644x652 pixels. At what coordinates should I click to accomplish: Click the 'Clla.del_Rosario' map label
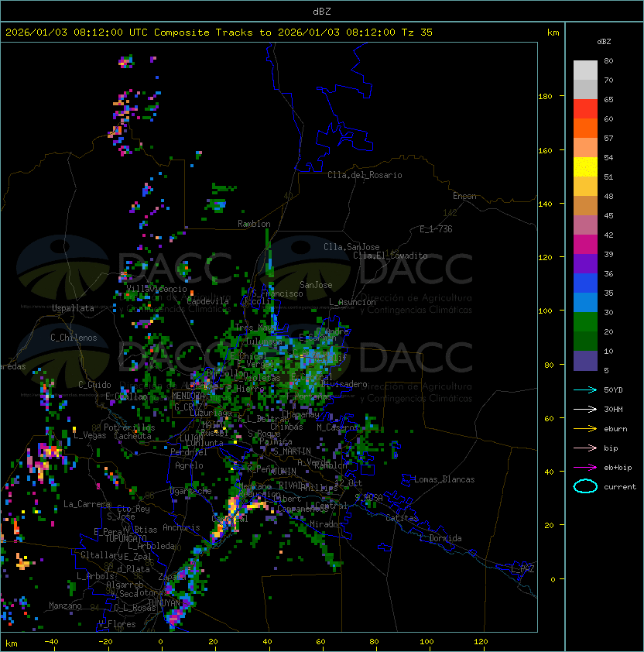tap(365, 175)
